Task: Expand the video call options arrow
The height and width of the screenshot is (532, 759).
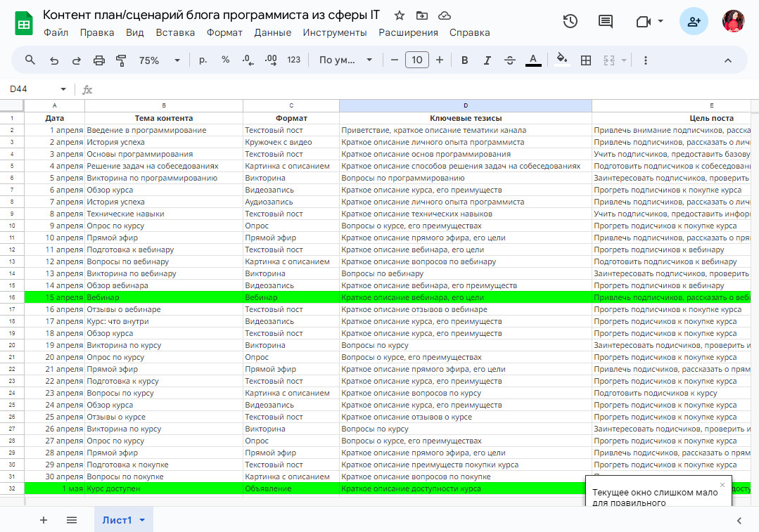Action: (661, 21)
